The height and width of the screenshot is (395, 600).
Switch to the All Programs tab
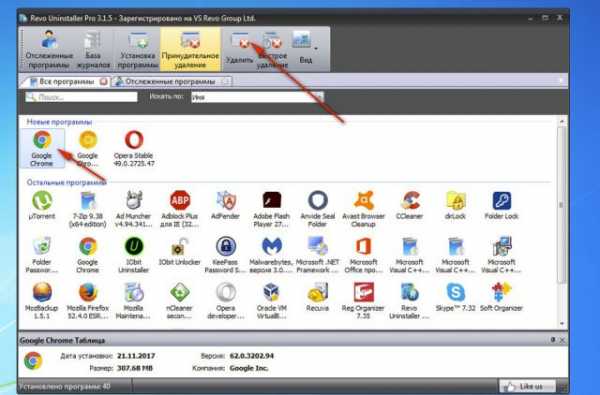click(x=66, y=82)
